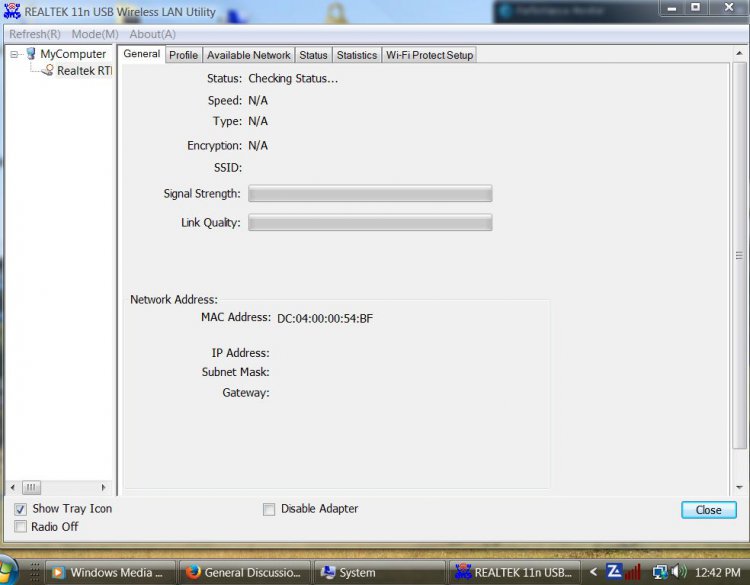The width and height of the screenshot is (750, 585).
Task: Switch to the Statistics tab
Action: click(357, 55)
